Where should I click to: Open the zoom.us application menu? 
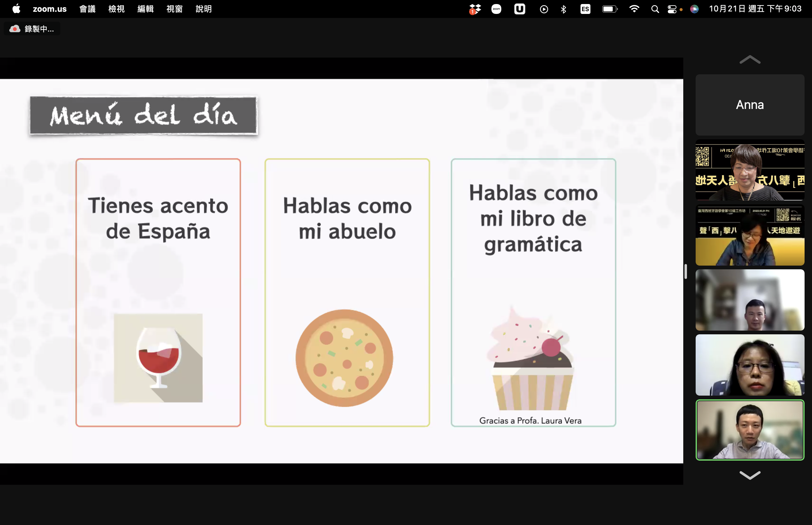click(x=50, y=9)
